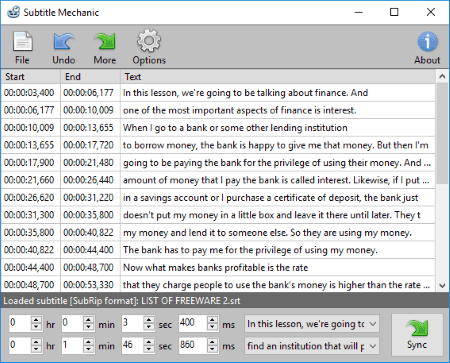Click the scroll down arrow of subtitle list
The image size is (450, 363).
pos(442,285)
